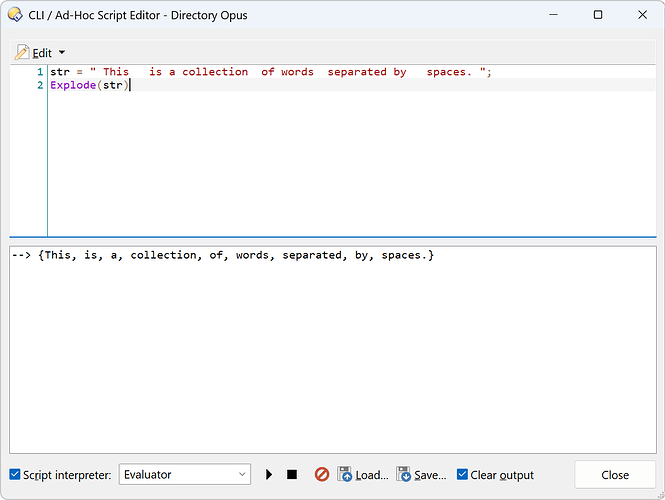The image size is (665, 500).
Task: Open the Evaluator interpreter dropdown
Action: point(185,475)
